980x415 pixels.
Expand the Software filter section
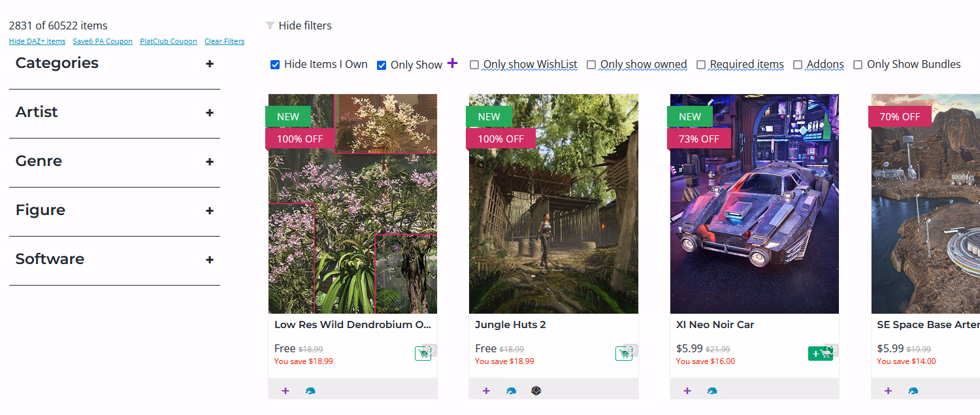tap(210, 260)
